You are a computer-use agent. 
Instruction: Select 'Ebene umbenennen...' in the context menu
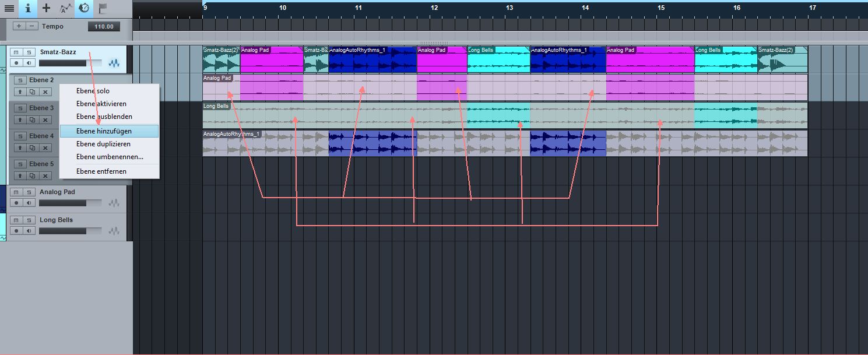109,157
